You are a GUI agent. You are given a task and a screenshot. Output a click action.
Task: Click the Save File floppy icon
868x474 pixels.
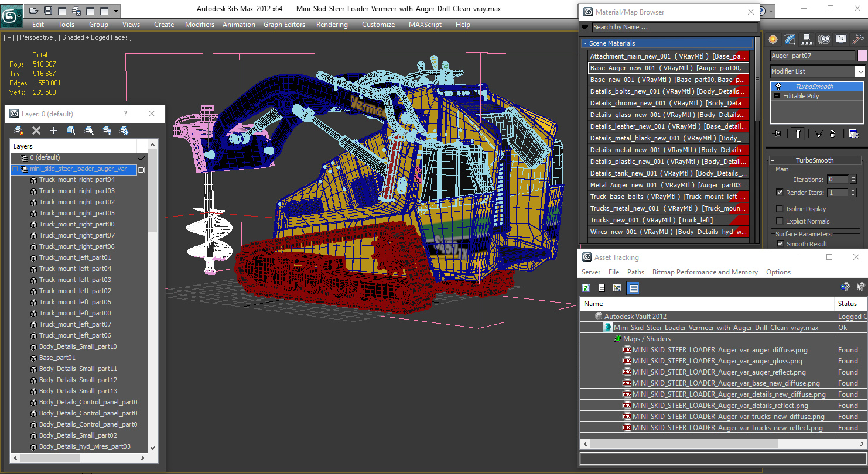[x=48, y=11]
